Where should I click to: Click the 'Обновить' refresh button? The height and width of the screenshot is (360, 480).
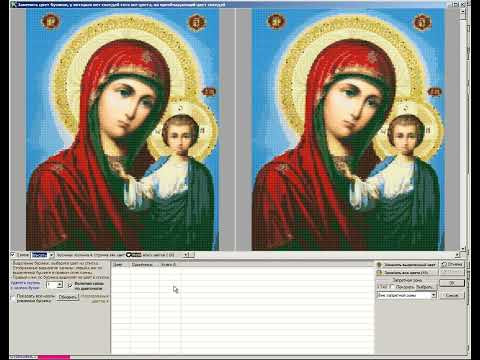click(68, 297)
